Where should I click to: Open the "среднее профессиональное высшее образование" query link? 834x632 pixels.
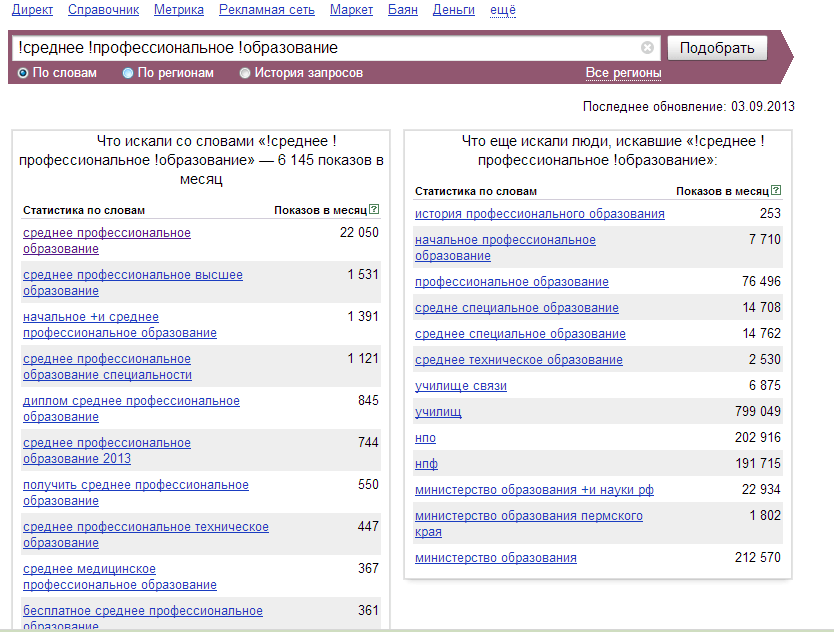(132, 275)
